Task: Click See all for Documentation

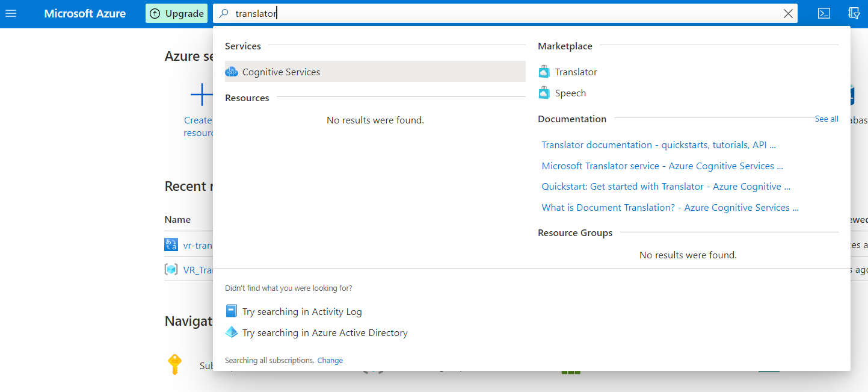Action: 826,119
